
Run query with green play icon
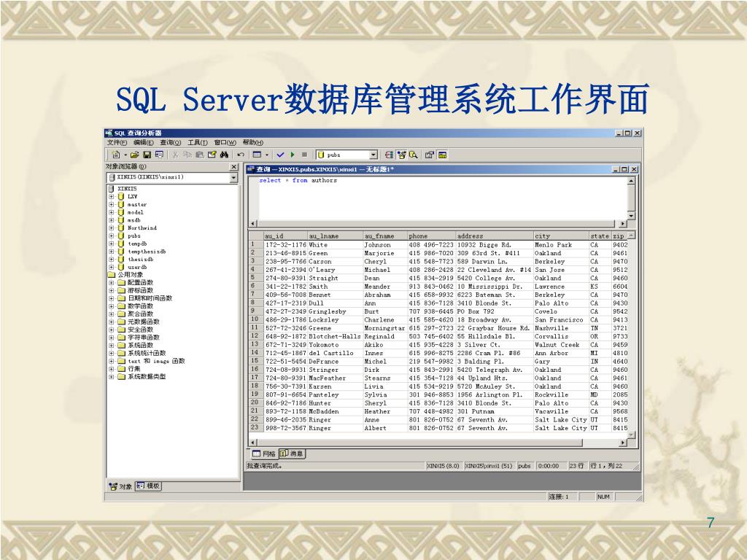coord(293,155)
